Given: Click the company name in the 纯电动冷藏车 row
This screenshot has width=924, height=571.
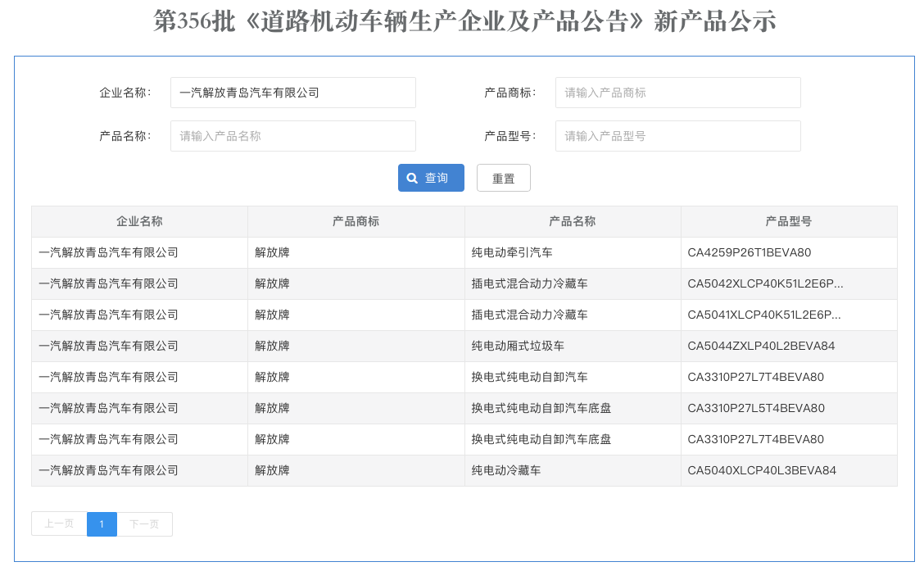Looking at the screenshot, I should tap(108, 471).
